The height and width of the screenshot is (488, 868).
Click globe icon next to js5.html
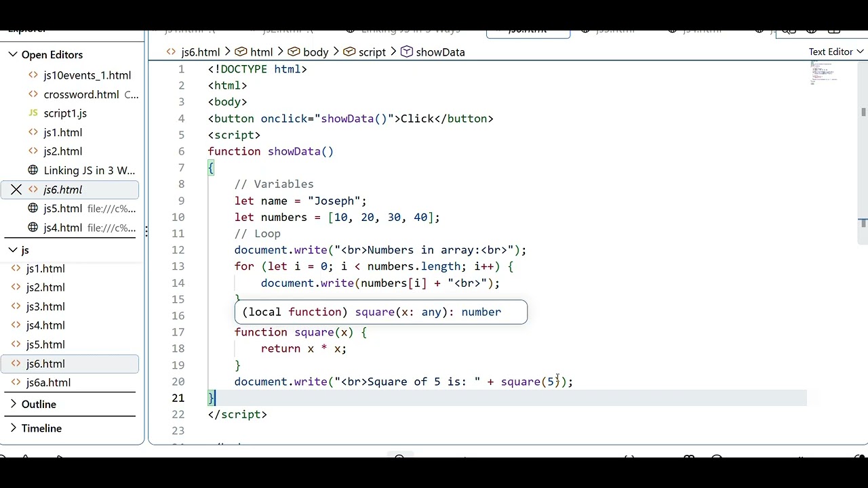tap(33, 208)
